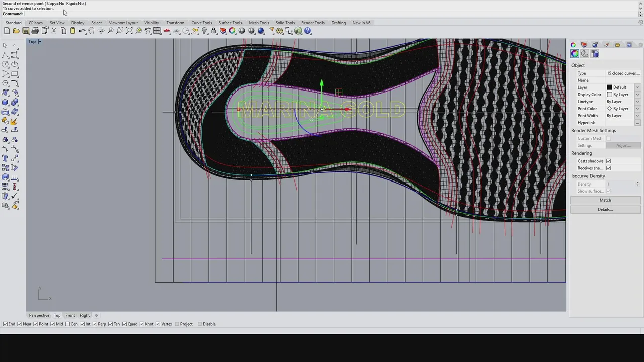Click the Paste clipboard icon
644x362 pixels.
pyautogui.click(x=72, y=31)
